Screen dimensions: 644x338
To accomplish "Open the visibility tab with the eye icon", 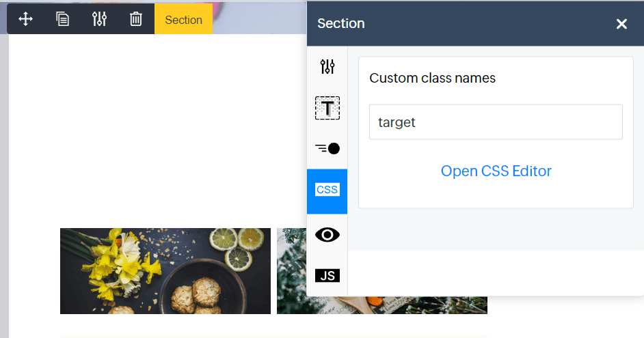I will click(x=327, y=235).
